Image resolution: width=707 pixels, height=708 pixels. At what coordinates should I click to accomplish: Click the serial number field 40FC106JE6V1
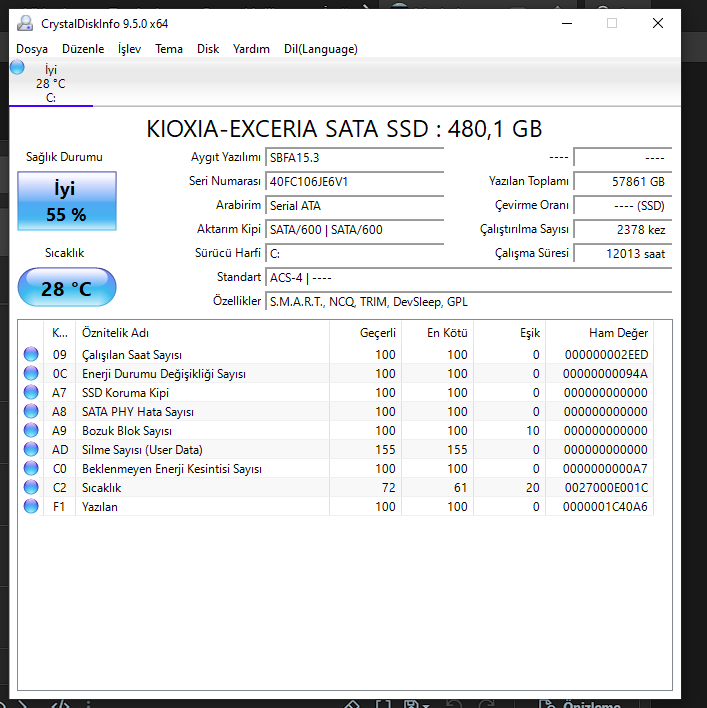(354, 182)
